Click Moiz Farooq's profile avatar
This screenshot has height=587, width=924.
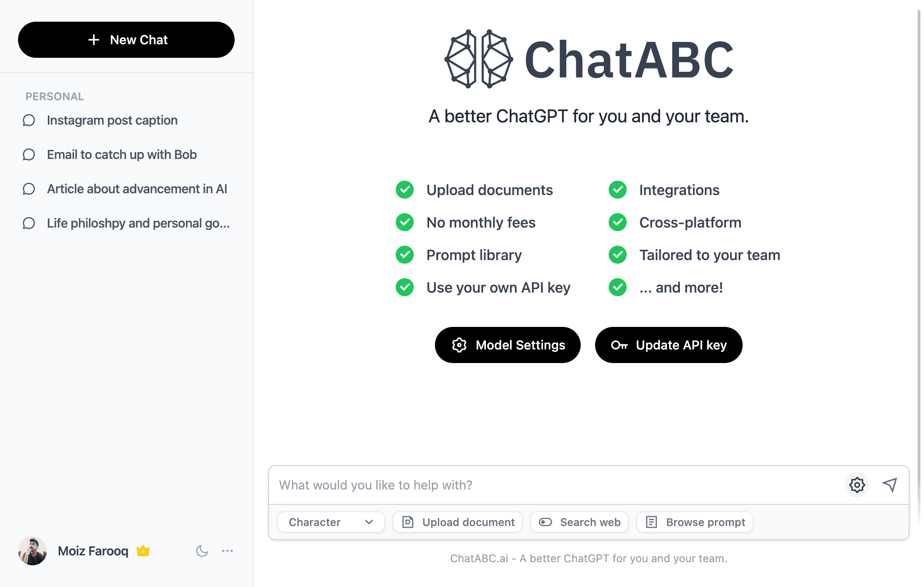32,551
